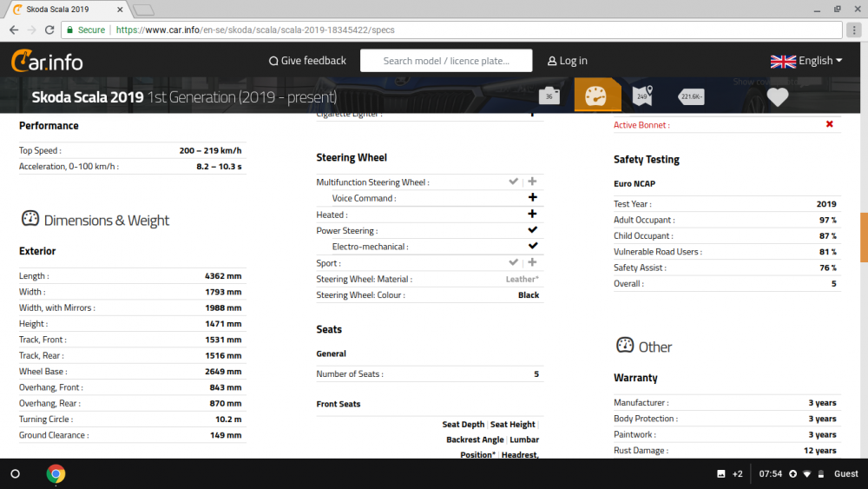Click the launcher circle on shelf
Image resolution: width=868 pixels, height=489 pixels.
point(16,474)
